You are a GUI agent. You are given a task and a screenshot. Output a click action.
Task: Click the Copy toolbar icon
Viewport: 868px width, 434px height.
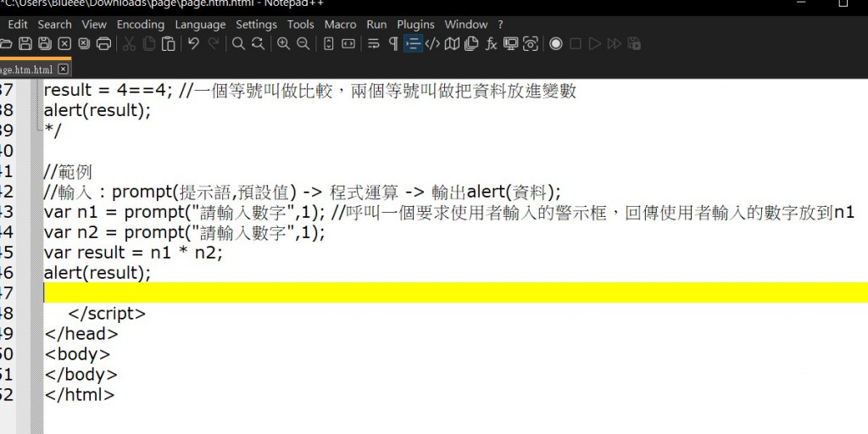tap(149, 44)
